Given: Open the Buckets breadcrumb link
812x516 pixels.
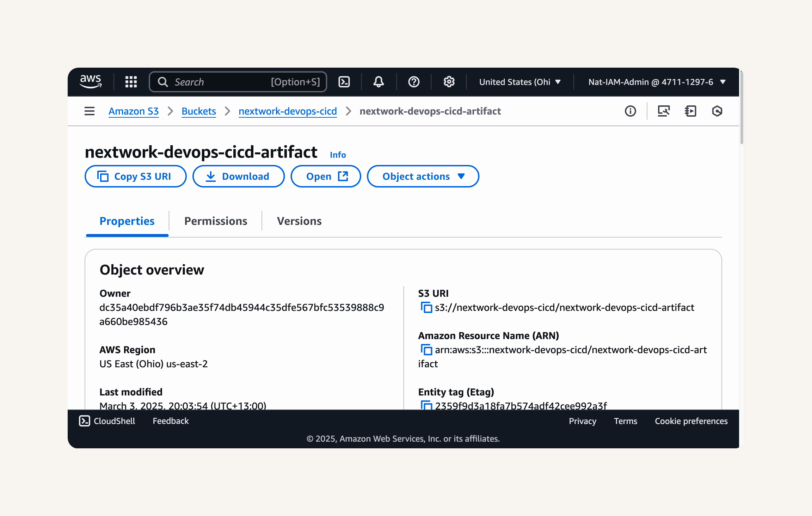Looking at the screenshot, I should 199,111.
